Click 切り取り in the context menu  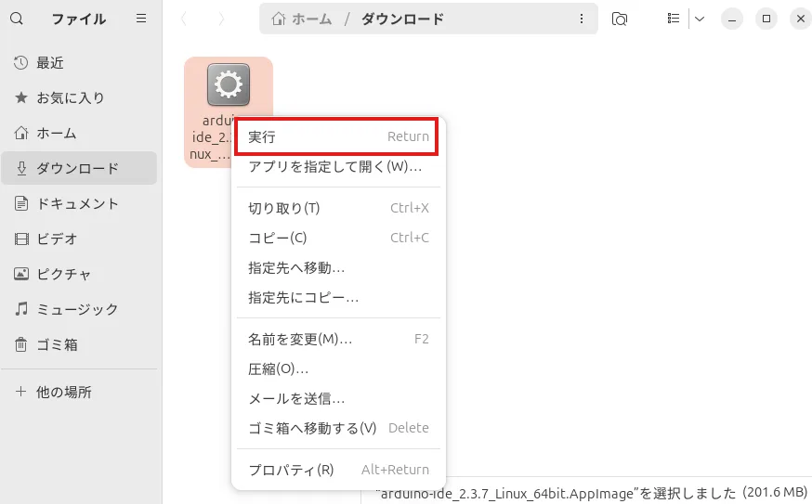[284, 208]
